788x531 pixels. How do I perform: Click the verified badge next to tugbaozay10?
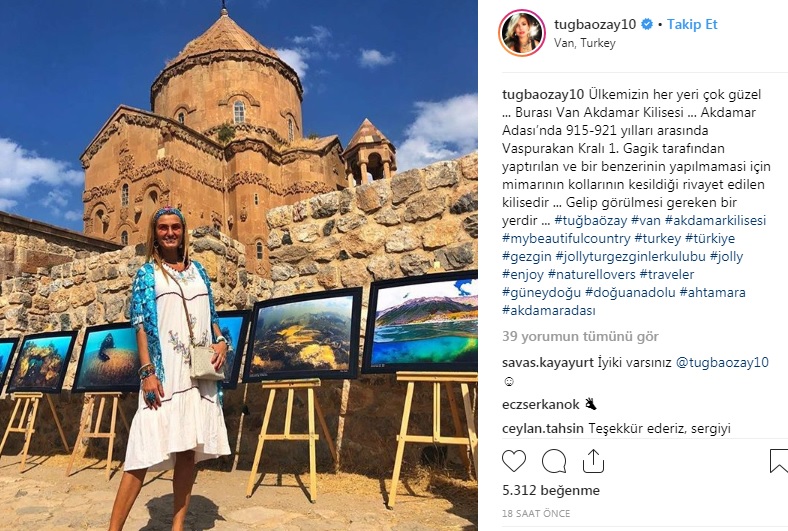tap(647, 24)
